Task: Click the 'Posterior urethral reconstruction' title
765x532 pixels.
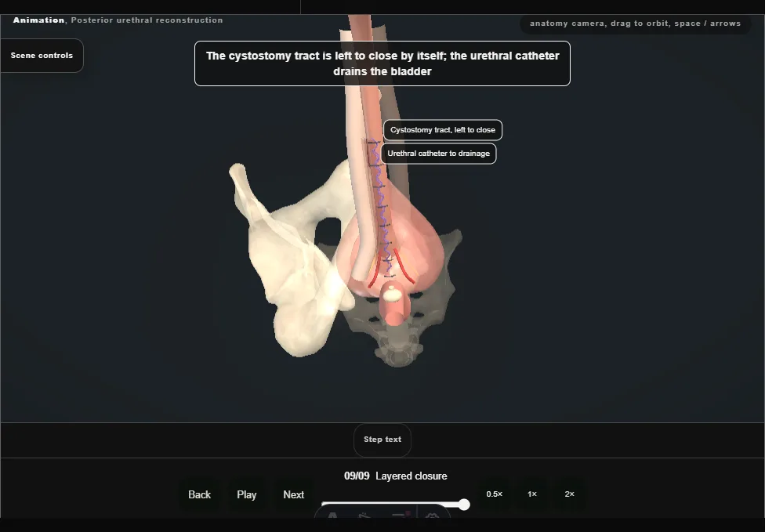Action: [147, 20]
